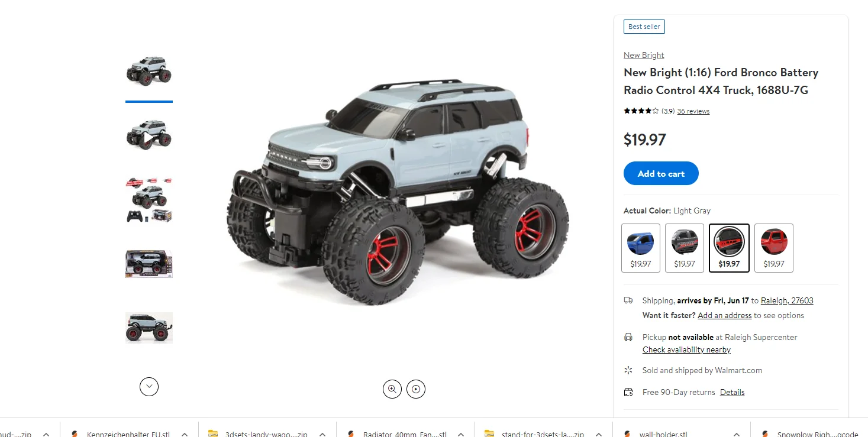View the boxed truck packaging thumbnail
Image resolution: width=868 pixels, height=437 pixels.
[x=149, y=264]
